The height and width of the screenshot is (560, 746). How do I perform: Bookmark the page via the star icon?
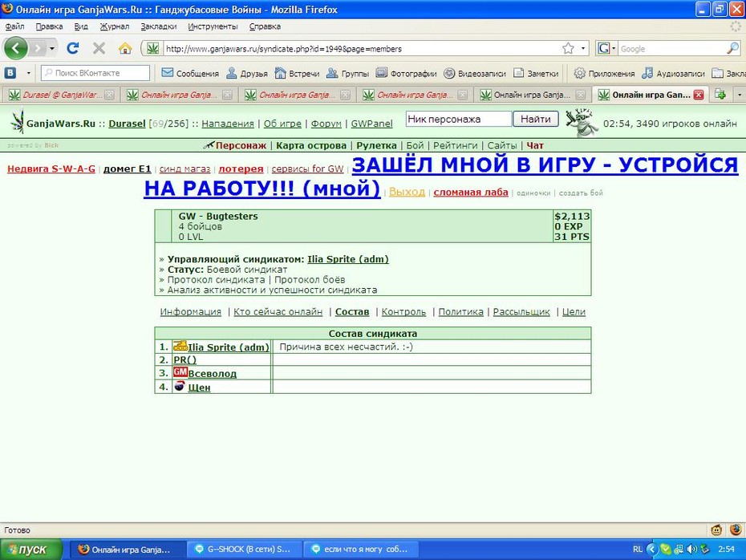point(568,48)
